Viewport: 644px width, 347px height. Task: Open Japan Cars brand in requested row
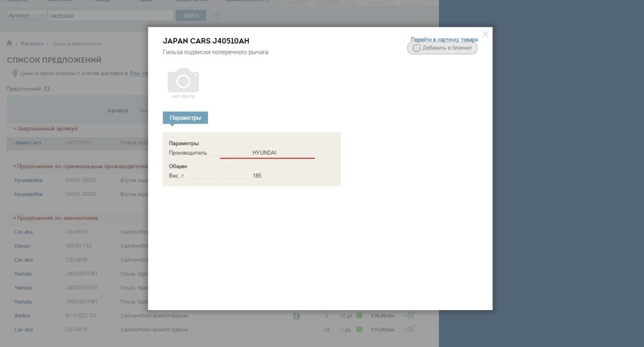click(28, 143)
